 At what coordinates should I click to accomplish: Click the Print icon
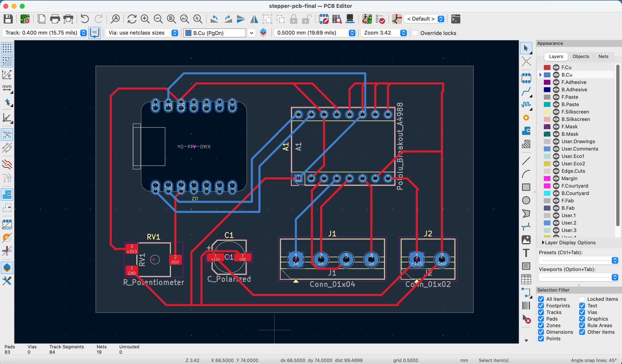[55, 19]
